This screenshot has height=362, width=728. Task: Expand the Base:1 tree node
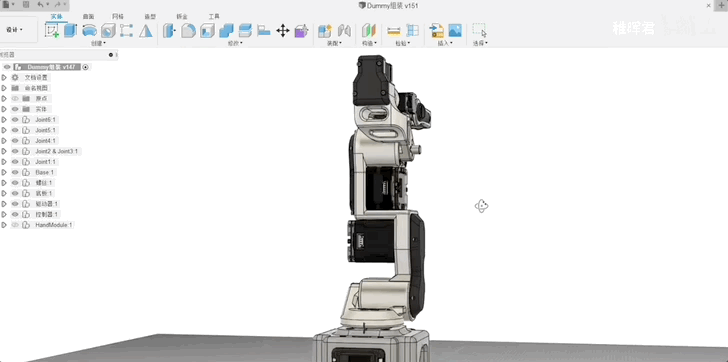(x=4, y=172)
